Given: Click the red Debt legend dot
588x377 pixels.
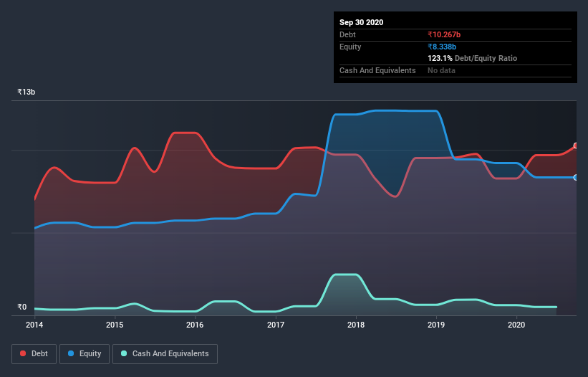Looking at the screenshot, I should point(23,353).
